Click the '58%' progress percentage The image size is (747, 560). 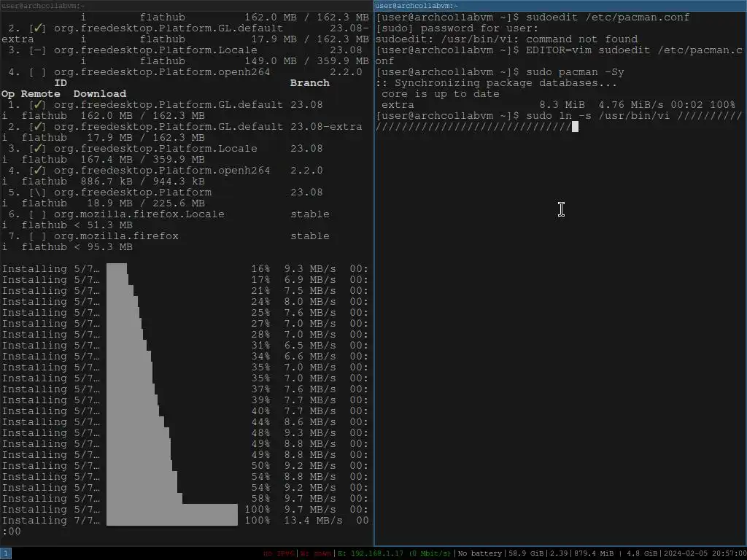pyautogui.click(x=260, y=499)
